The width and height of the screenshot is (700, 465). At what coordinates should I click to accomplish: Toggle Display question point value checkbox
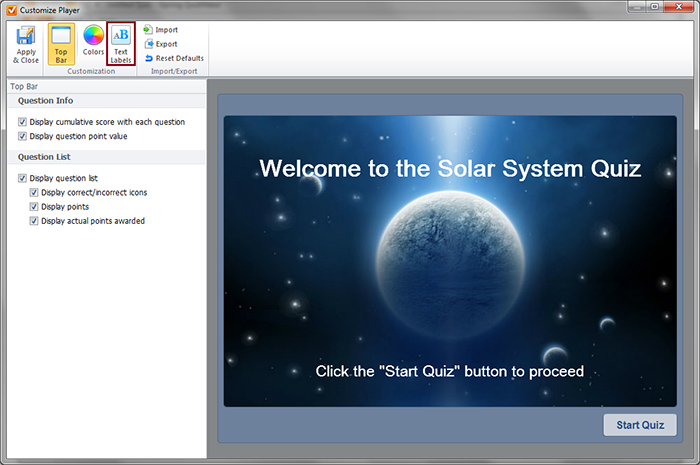pos(22,136)
